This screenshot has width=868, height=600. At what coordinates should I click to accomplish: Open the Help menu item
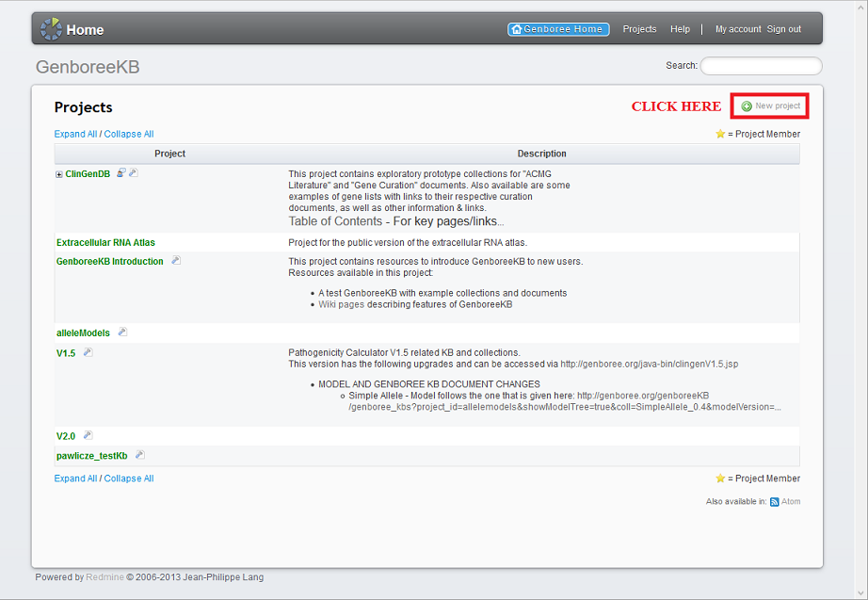pos(680,29)
